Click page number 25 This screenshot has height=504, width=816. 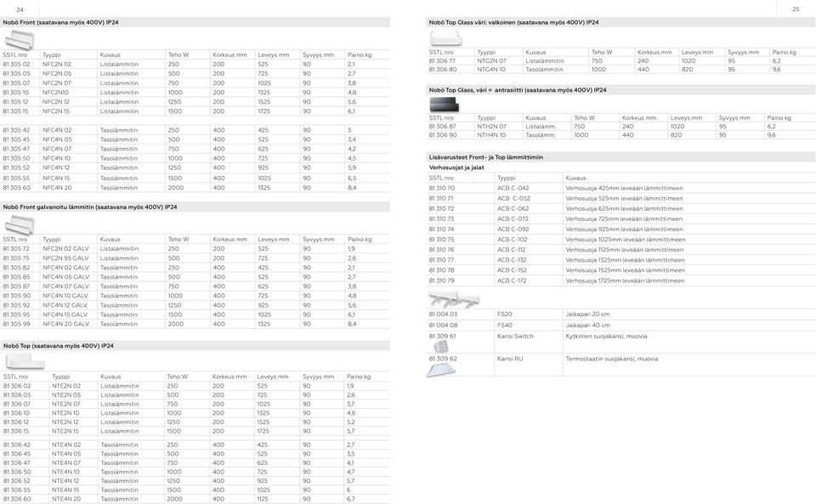click(796, 8)
